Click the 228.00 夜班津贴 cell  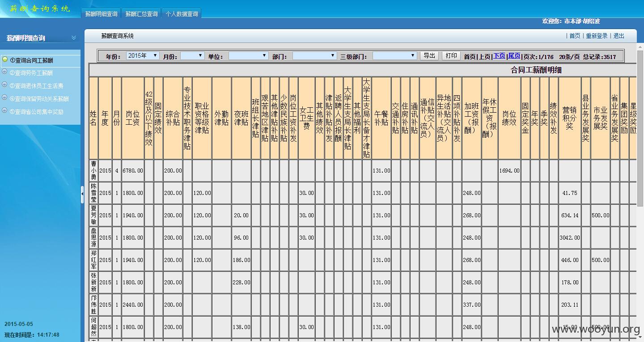click(x=241, y=282)
